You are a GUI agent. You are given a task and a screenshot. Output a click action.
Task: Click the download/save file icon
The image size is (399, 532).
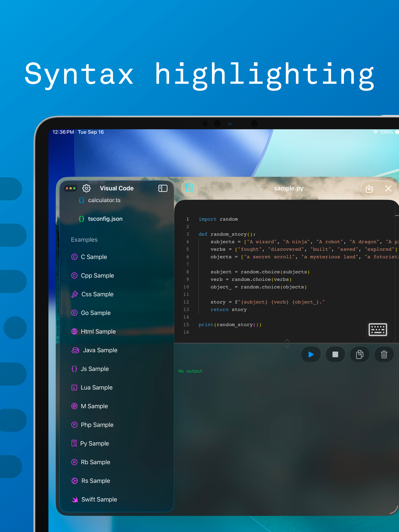(369, 188)
